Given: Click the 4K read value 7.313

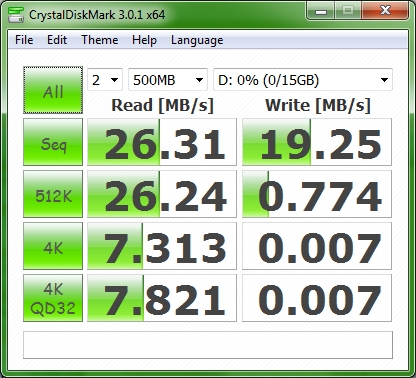Looking at the screenshot, I should 162,246.
